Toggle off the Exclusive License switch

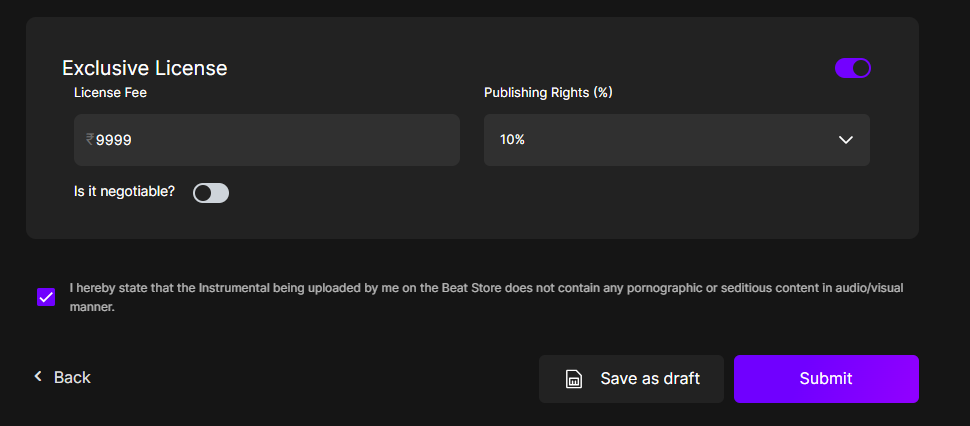853,68
